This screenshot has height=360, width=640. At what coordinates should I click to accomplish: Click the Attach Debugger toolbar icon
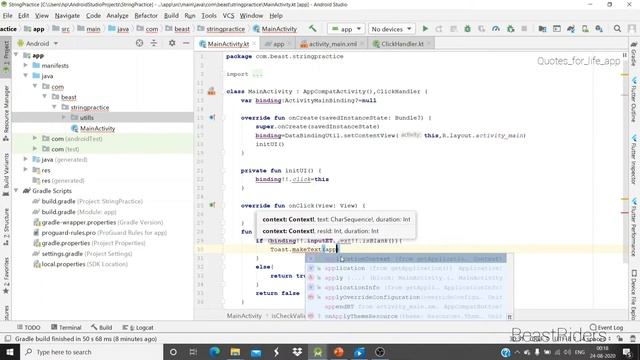click(x=510, y=29)
